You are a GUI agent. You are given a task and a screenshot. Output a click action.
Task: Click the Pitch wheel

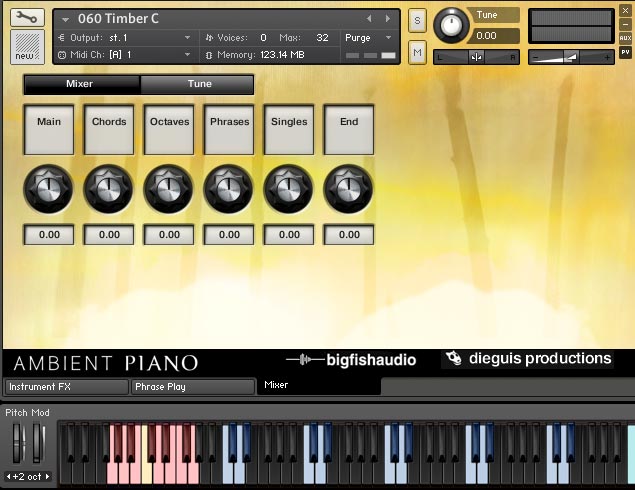coord(17,443)
